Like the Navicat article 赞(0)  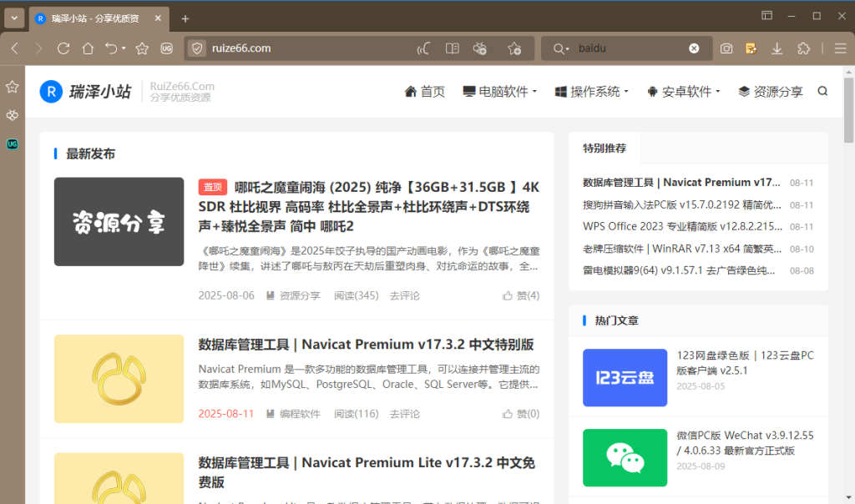coord(521,414)
